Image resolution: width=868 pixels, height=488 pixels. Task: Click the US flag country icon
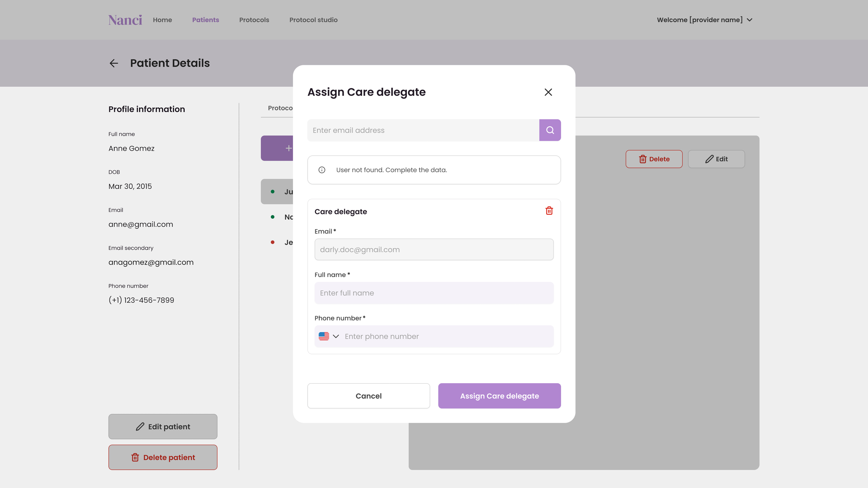click(324, 336)
